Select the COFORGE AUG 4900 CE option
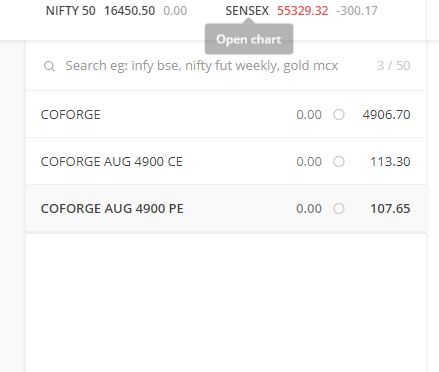The height and width of the screenshot is (372, 439). (226, 161)
